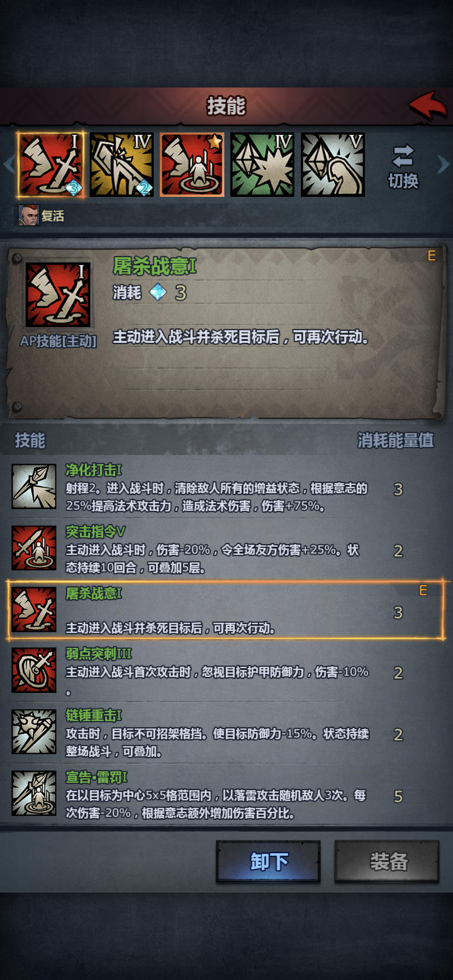Image resolution: width=453 pixels, height=980 pixels.
Task: Click the red back arrow icon
Action: pyautogui.click(x=428, y=106)
